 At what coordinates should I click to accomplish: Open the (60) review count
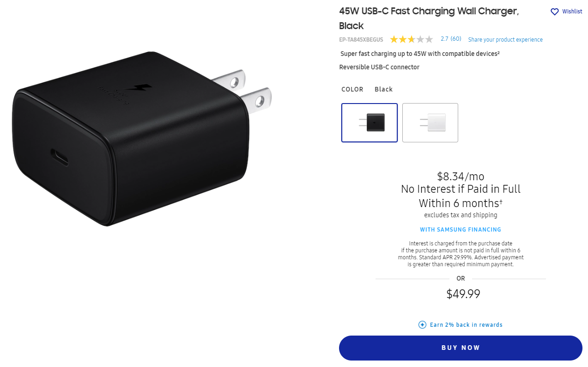click(456, 39)
